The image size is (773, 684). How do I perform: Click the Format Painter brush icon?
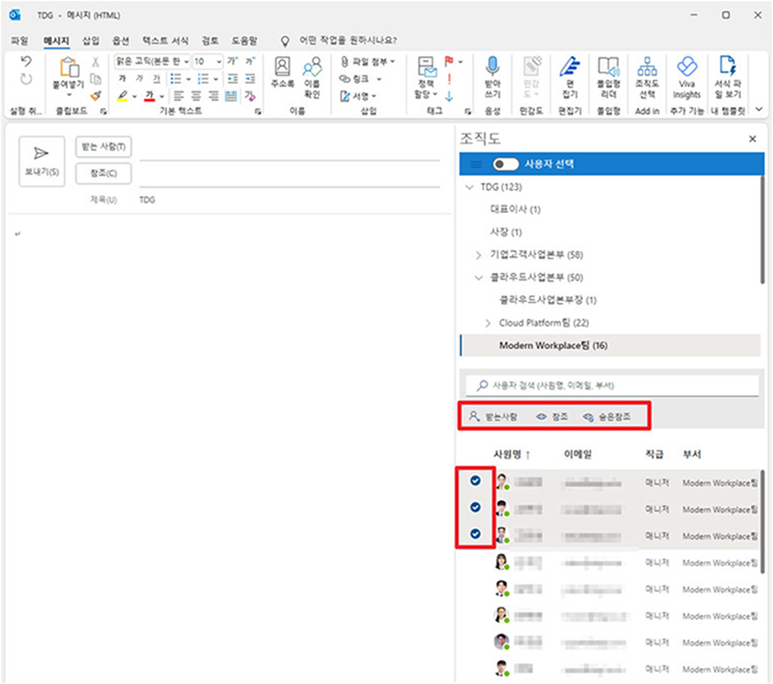(x=96, y=96)
